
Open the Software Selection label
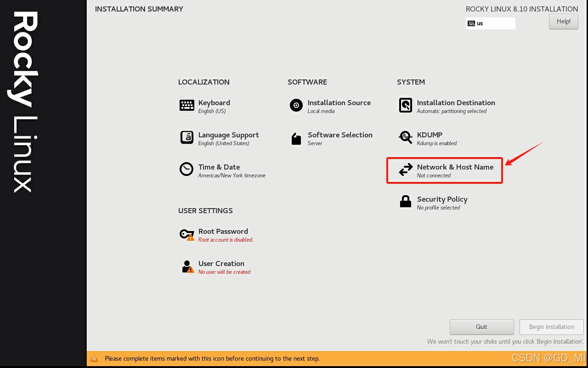coord(340,135)
